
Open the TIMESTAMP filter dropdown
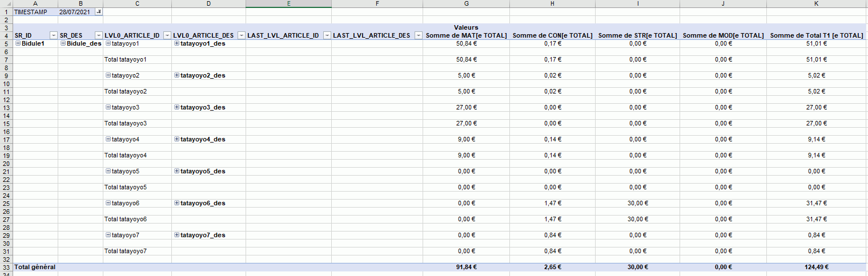point(99,12)
